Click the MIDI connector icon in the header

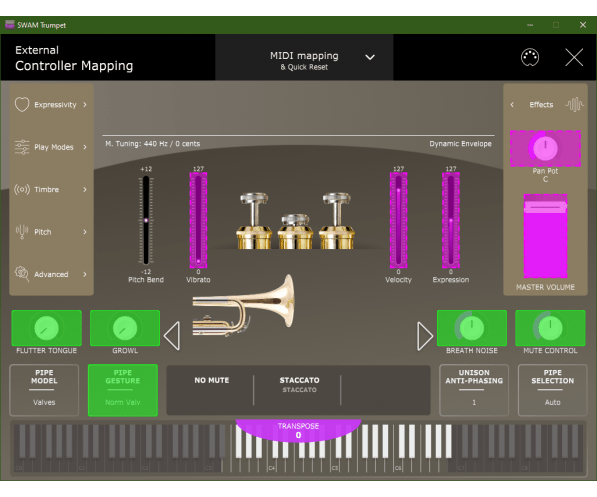(x=530, y=58)
